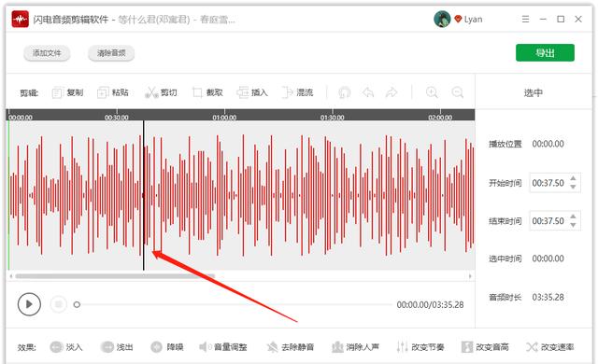Open the 插入 insert tool

tap(252, 92)
